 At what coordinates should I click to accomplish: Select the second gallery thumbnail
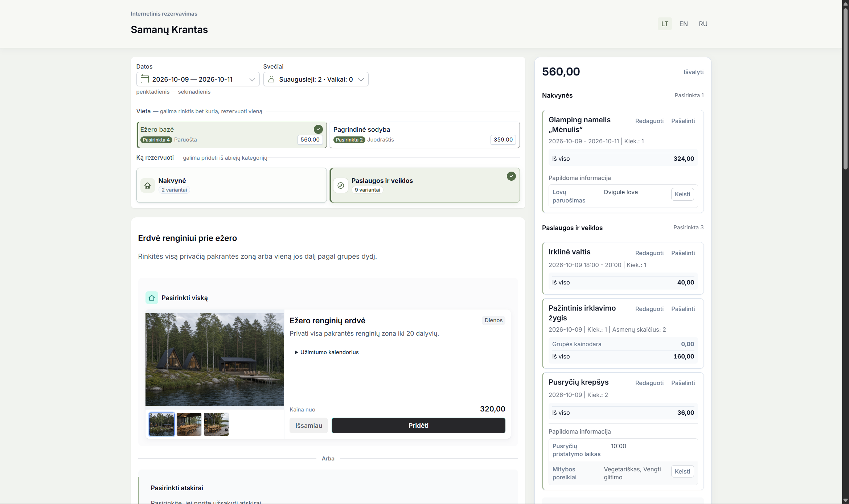(189, 424)
